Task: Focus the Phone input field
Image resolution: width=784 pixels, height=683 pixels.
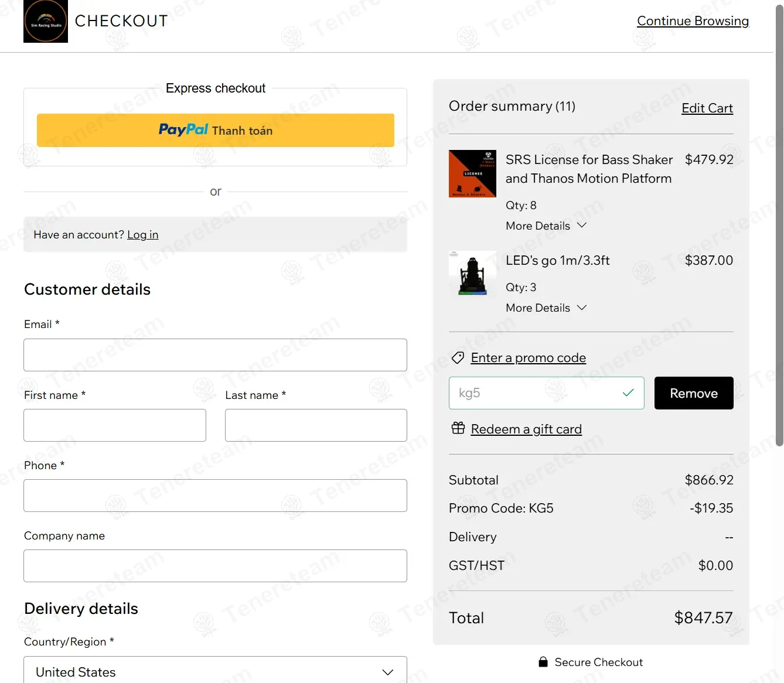Action: (x=215, y=496)
